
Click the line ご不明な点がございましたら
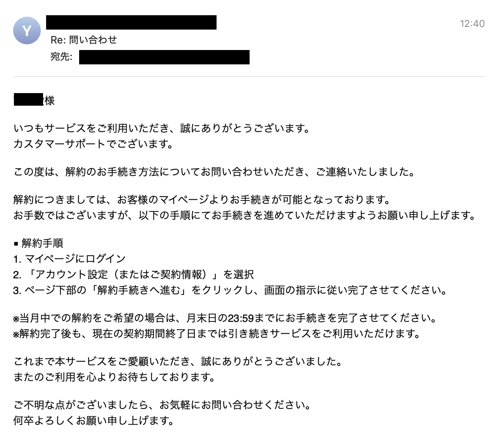(x=162, y=405)
